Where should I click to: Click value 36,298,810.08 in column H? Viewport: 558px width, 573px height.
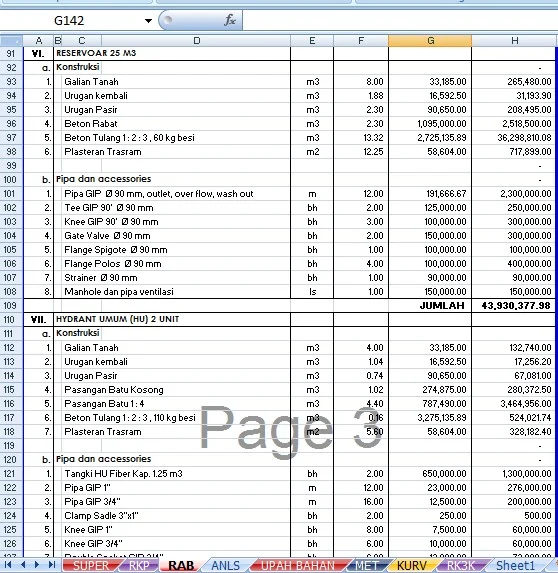[524, 138]
